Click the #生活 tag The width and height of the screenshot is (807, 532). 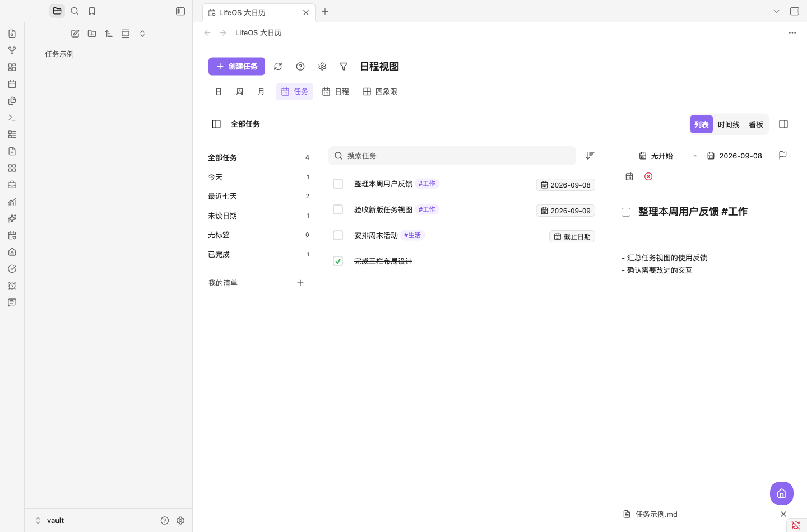(x=412, y=235)
